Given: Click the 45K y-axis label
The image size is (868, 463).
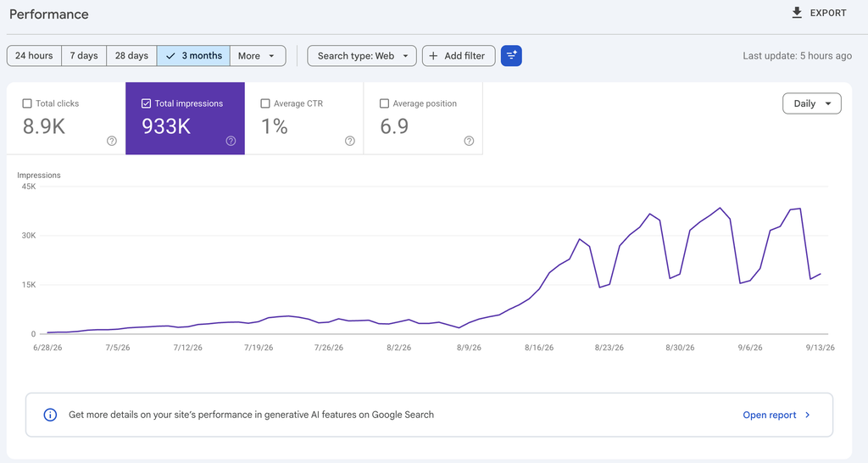Looking at the screenshot, I should pyautogui.click(x=29, y=187).
